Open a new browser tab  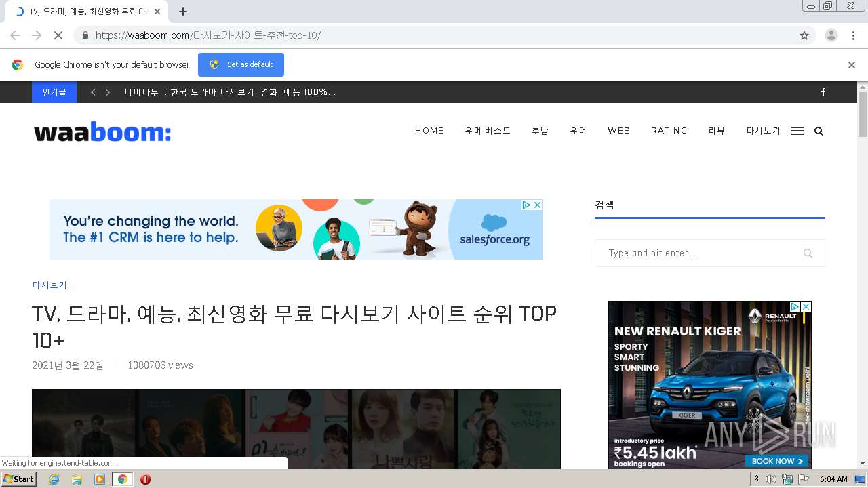pyautogui.click(x=183, y=12)
